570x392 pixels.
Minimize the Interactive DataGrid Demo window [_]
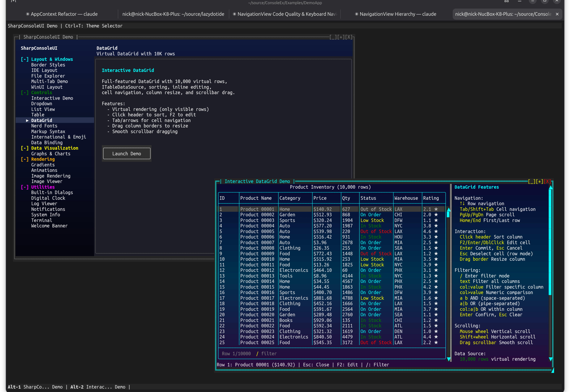pyautogui.click(x=531, y=181)
